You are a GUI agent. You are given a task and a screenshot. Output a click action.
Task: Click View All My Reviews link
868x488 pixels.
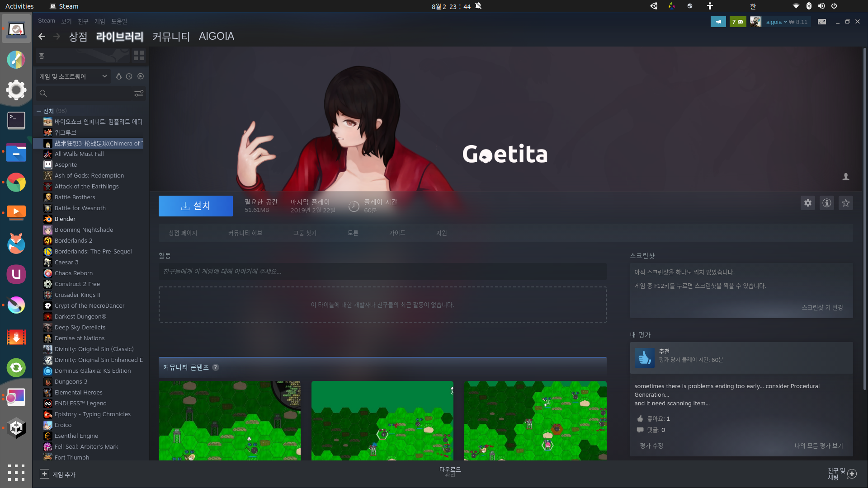point(818,446)
